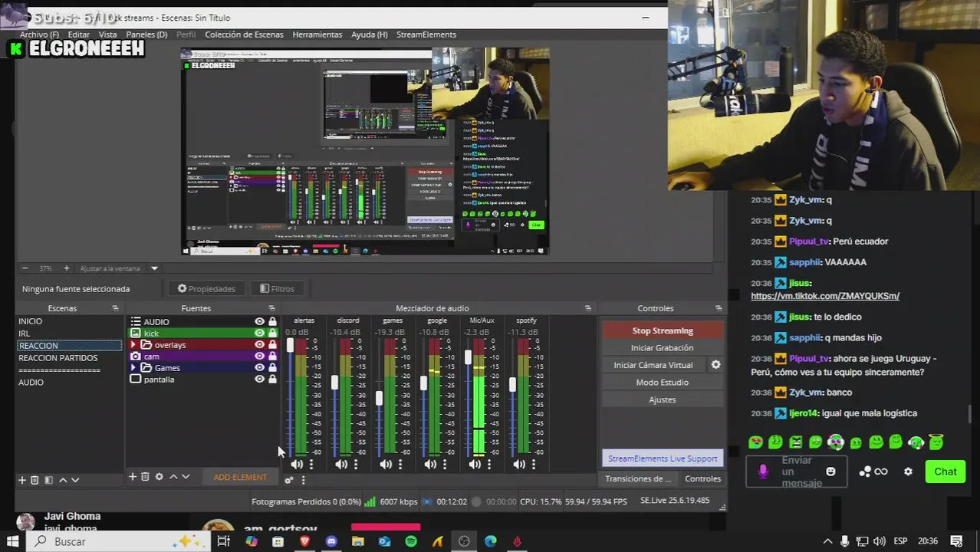Toggle visibility of the AUDIO source
This screenshot has height=552, width=980.
tap(259, 322)
